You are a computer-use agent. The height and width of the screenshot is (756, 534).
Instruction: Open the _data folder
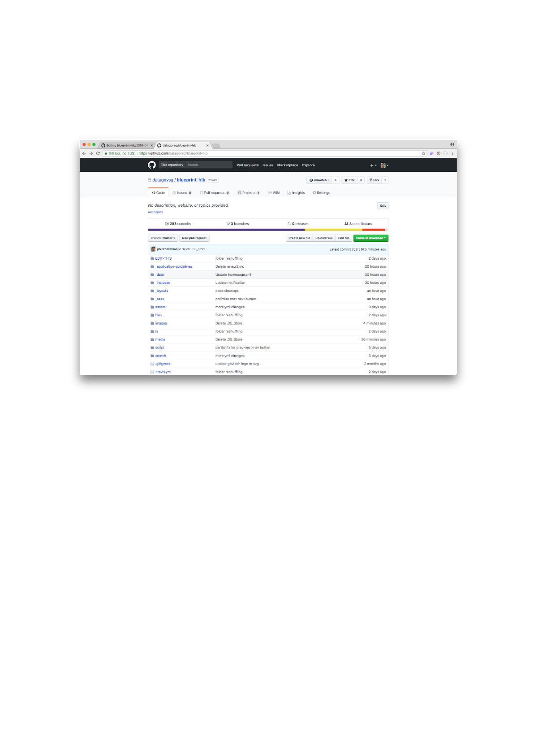click(159, 274)
